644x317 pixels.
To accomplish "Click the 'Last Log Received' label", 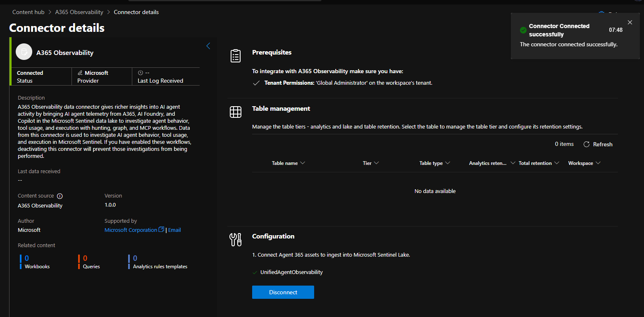I will (x=160, y=81).
